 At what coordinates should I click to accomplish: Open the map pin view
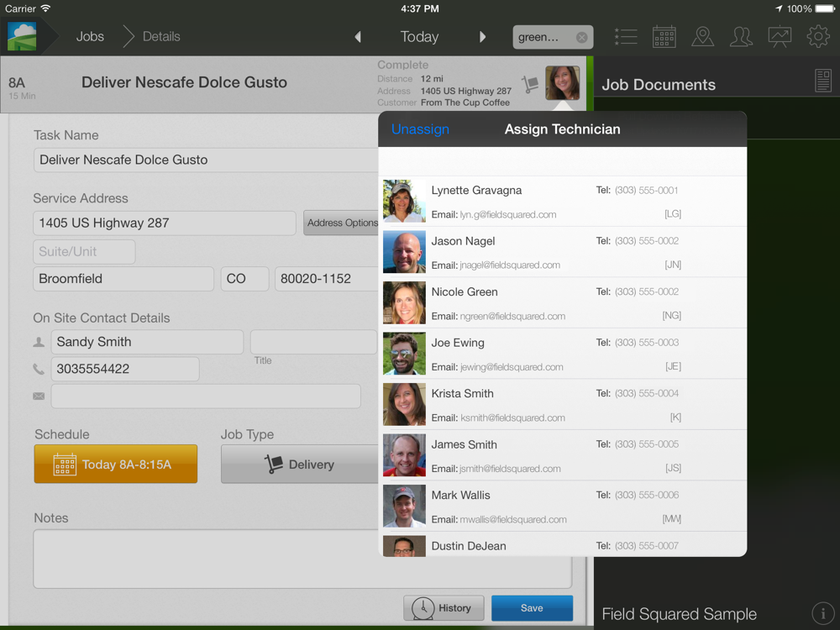(x=702, y=37)
